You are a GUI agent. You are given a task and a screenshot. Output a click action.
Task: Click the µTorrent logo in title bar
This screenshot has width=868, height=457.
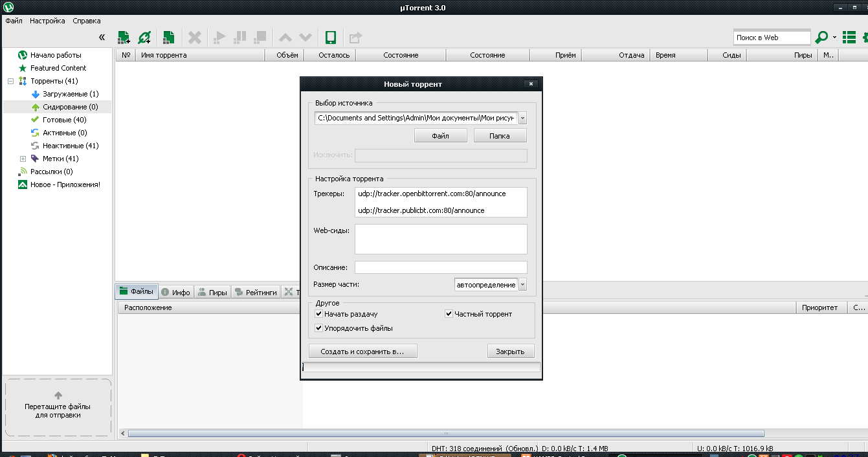[9, 7]
